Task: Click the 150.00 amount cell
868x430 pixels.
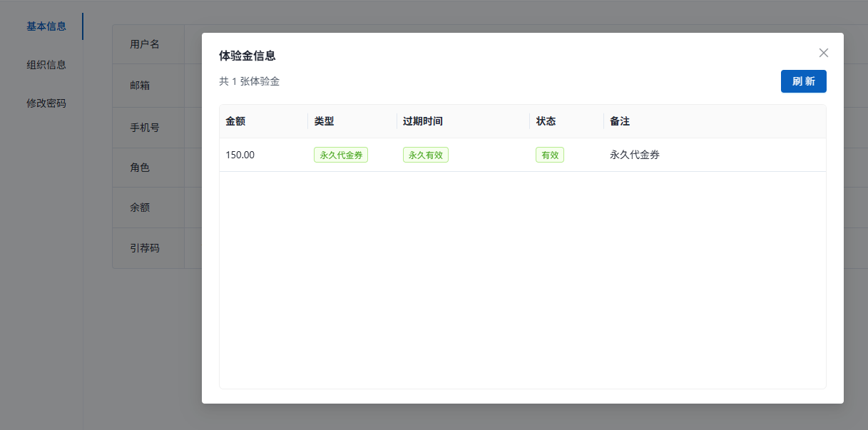Action: click(240, 155)
